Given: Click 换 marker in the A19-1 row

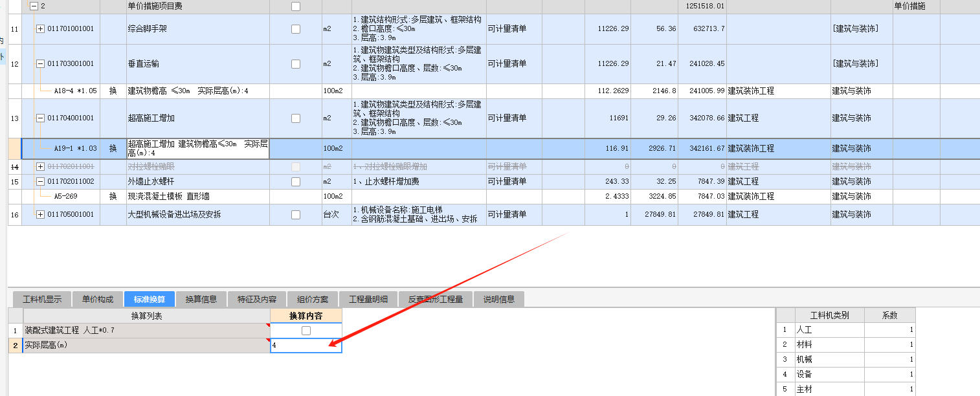Looking at the screenshot, I should 113,149.
